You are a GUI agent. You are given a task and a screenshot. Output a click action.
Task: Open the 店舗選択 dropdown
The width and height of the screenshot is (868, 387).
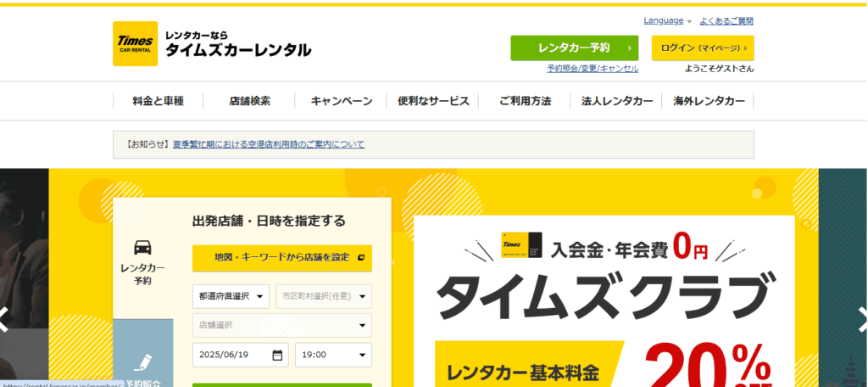coord(282,325)
